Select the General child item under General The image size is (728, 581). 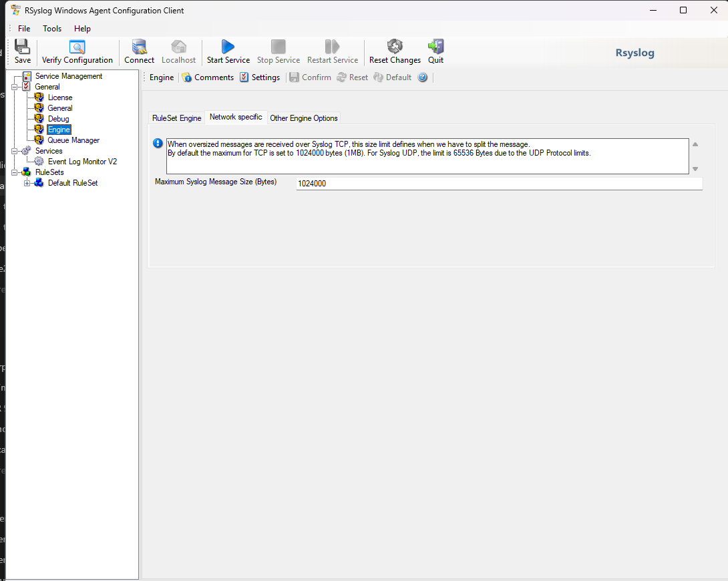coord(60,108)
